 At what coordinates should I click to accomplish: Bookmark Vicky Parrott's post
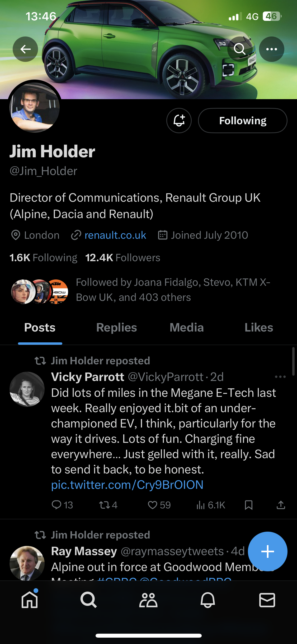pos(248,505)
